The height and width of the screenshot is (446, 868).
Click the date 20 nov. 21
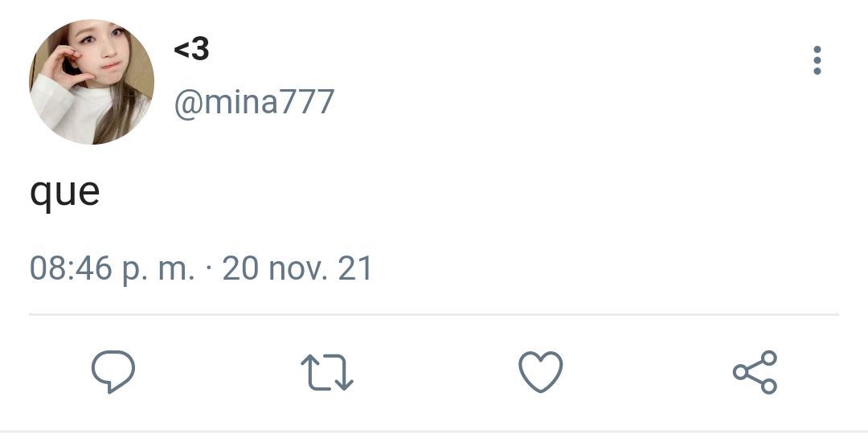pyautogui.click(x=297, y=268)
